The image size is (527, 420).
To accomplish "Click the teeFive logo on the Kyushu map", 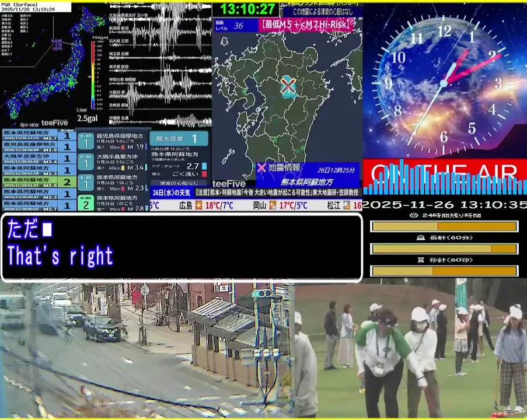I will coord(229,183).
